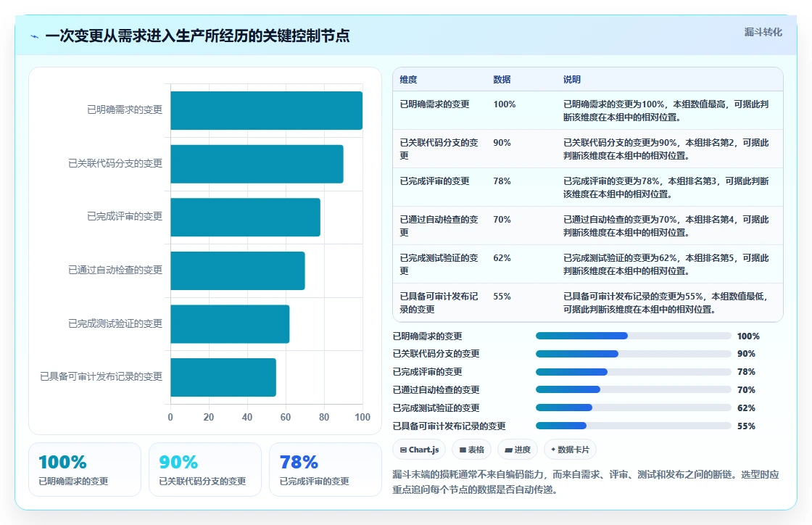Click the 70% progress bar for 已通过自动检查的变更

click(x=634, y=389)
